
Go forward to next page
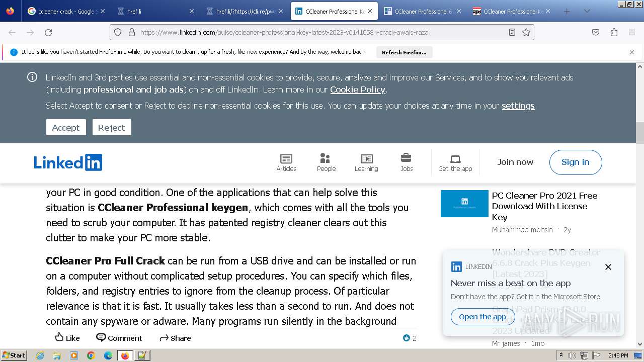coord(30,32)
